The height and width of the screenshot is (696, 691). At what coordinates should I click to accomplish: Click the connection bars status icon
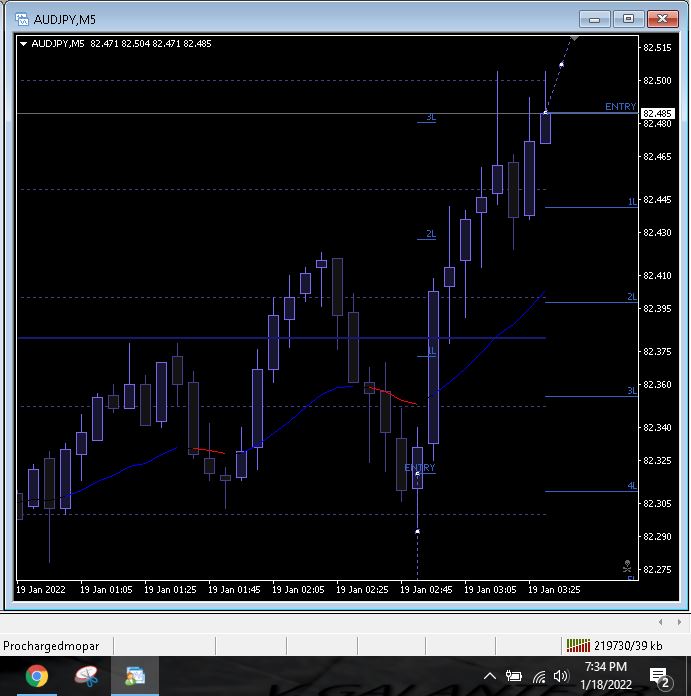[x=578, y=645]
